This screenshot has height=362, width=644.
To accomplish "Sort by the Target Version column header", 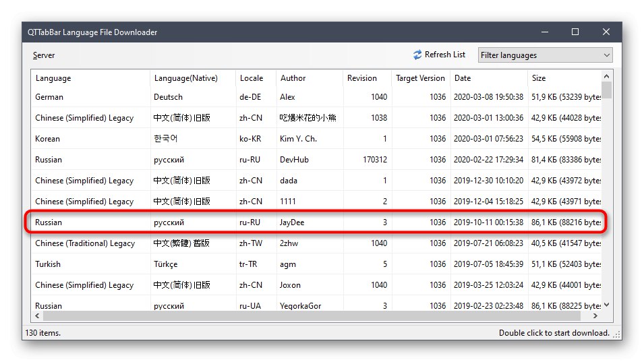I will pos(421,78).
